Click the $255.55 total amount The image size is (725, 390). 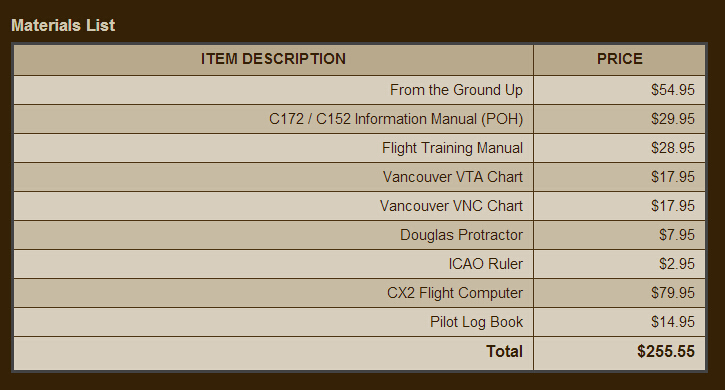(x=666, y=352)
